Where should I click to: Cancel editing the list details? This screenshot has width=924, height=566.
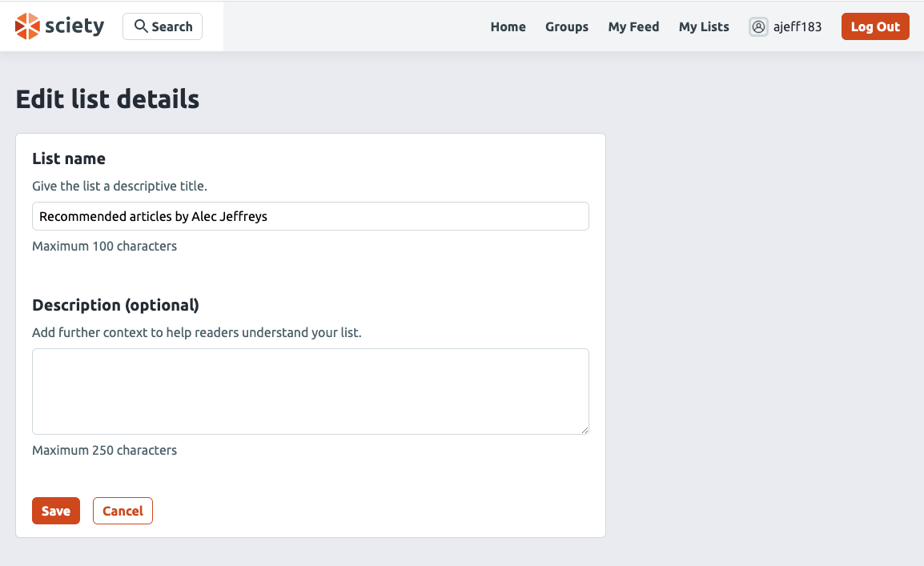click(123, 511)
